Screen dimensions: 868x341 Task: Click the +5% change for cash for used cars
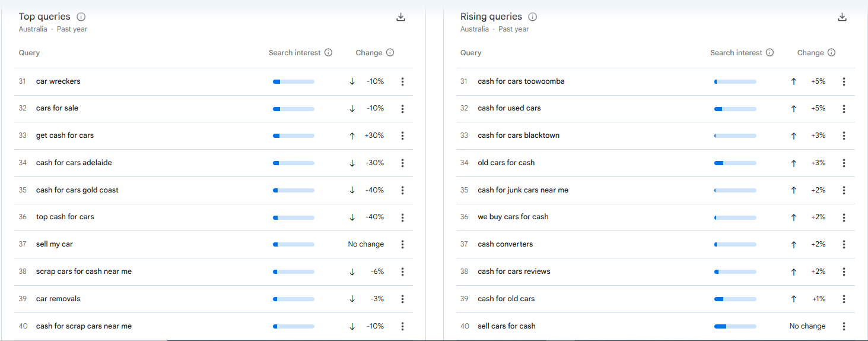pos(818,108)
